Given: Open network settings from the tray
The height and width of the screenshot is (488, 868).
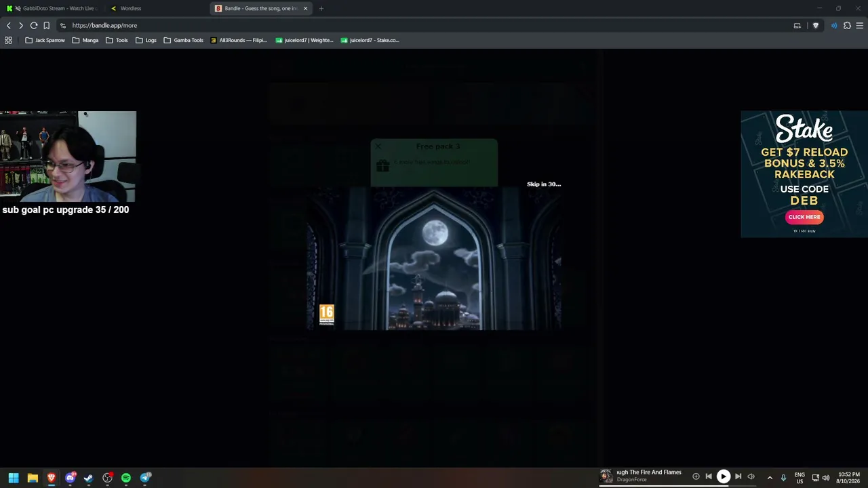Looking at the screenshot, I should (815, 478).
